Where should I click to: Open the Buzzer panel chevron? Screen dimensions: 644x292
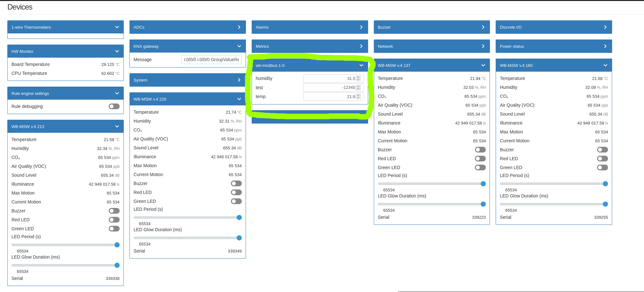(x=483, y=27)
